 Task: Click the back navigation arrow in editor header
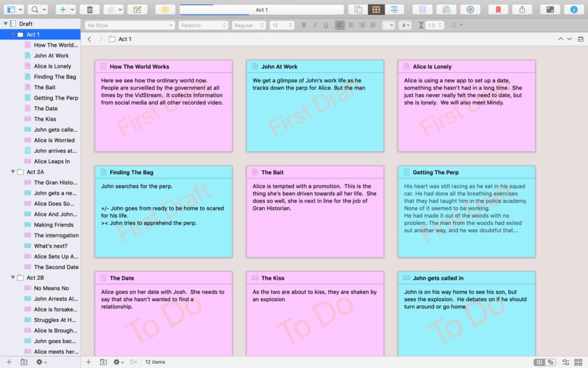pyautogui.click(x=90, y=39)
